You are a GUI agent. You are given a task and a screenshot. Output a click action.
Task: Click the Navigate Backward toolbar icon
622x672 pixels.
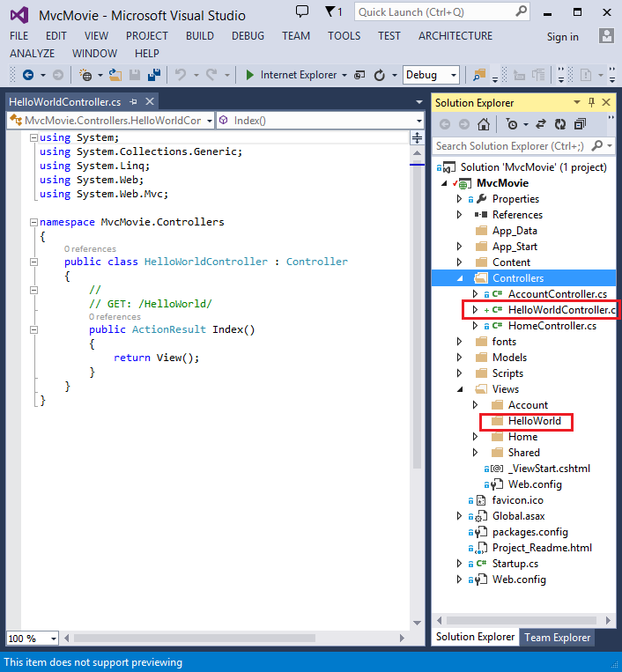[x=28, y=75]
